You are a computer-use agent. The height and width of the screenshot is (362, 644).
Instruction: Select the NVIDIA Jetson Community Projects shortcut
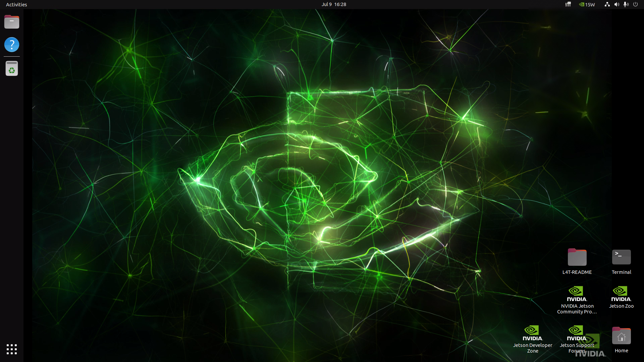coord(577,300)
